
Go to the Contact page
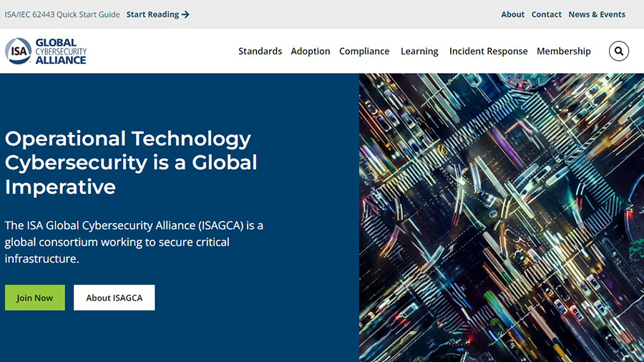point(546,14)
